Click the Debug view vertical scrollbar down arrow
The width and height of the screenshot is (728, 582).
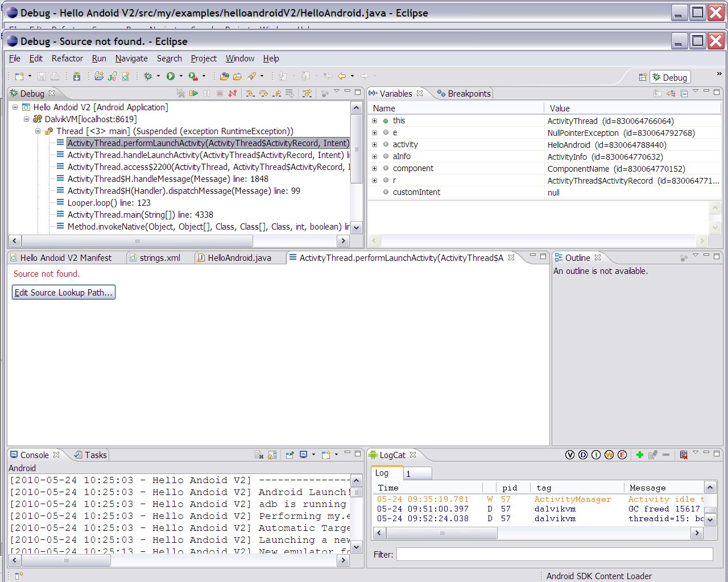coord(357,227)
